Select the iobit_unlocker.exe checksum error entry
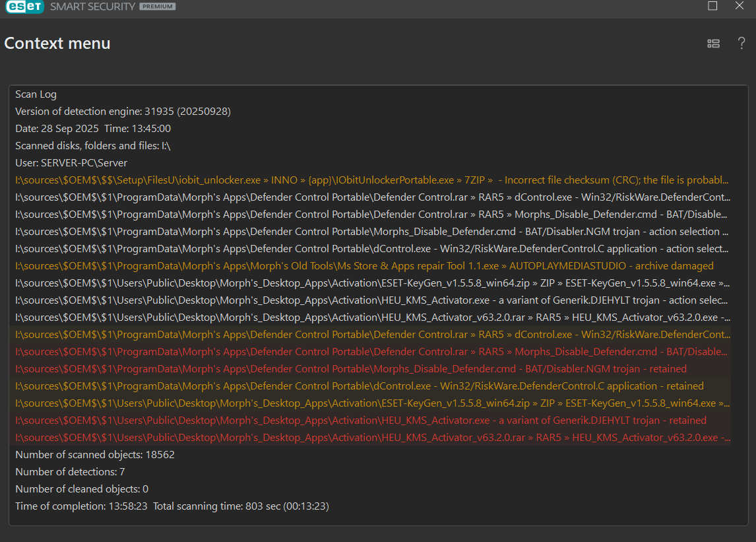 372,180
